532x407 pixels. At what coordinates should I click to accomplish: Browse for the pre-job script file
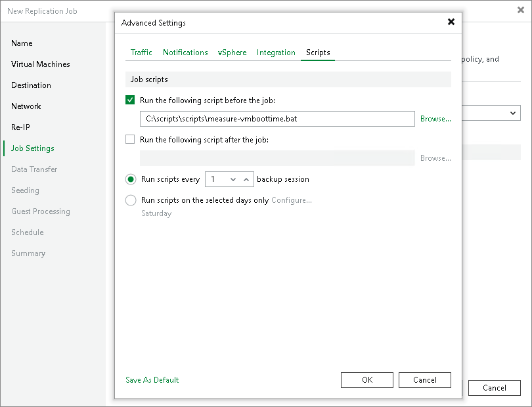coord(435,119)
